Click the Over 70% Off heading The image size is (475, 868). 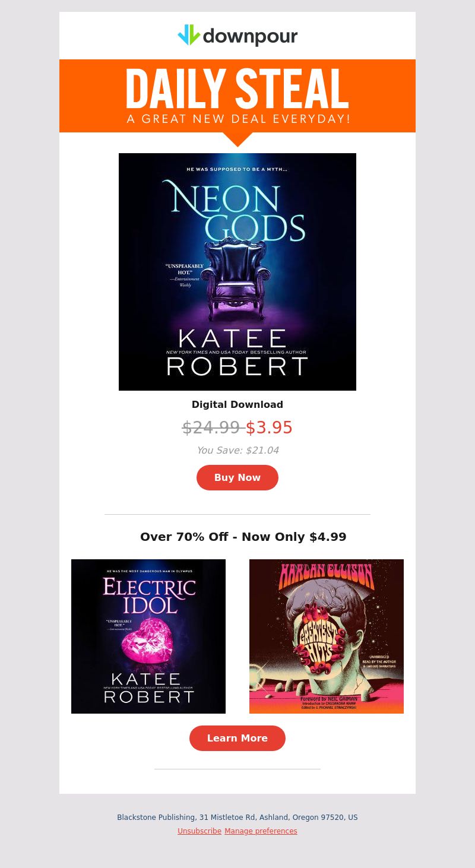(x=243, y=537)
